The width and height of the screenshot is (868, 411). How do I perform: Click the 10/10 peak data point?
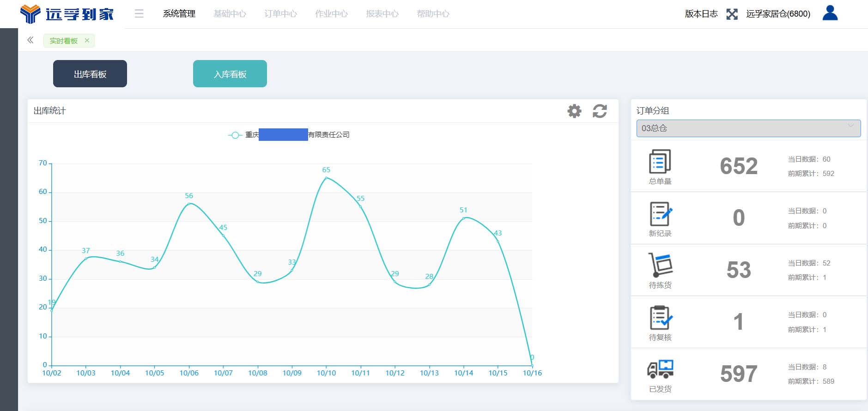(326, 178)
